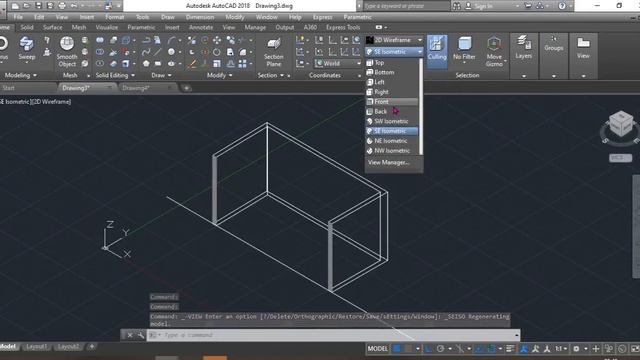This screenshot has width=640, height=360.
Task: Toggle ortho mode in status bar
Action: coord(428,349)
